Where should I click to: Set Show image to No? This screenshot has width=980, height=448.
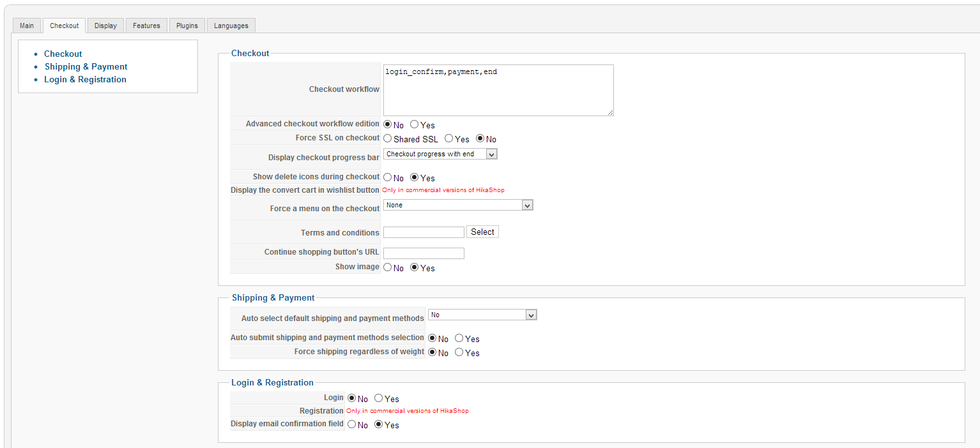pyautogui.click(x=388, y=267)
